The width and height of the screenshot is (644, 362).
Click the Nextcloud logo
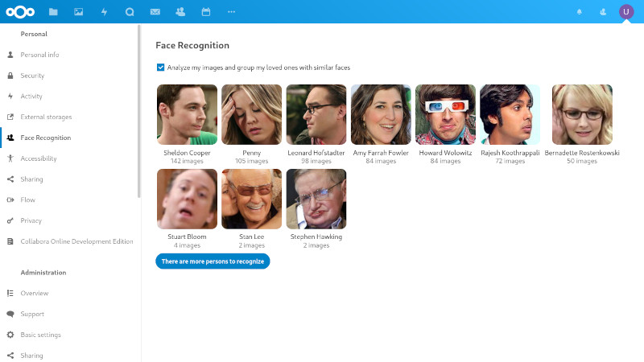[20, 12]
